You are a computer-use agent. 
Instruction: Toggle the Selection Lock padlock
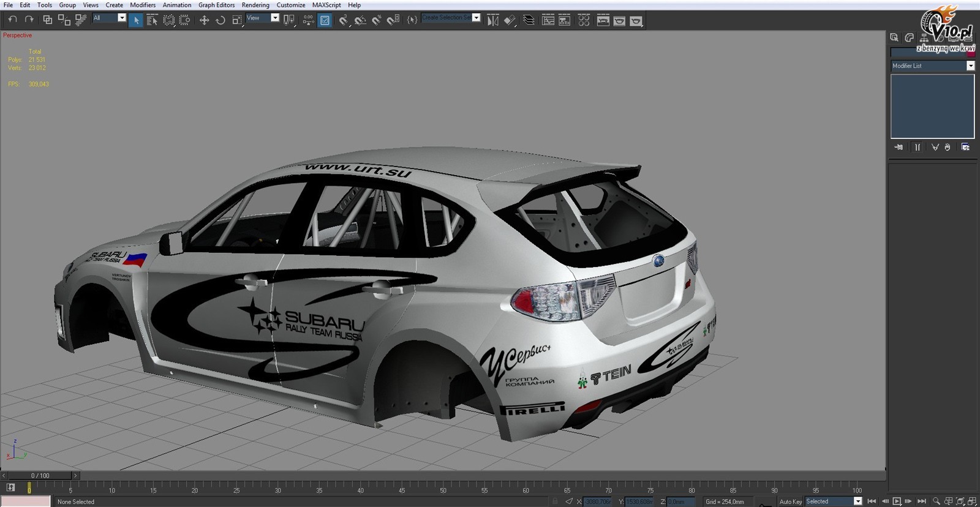(556, 501)
